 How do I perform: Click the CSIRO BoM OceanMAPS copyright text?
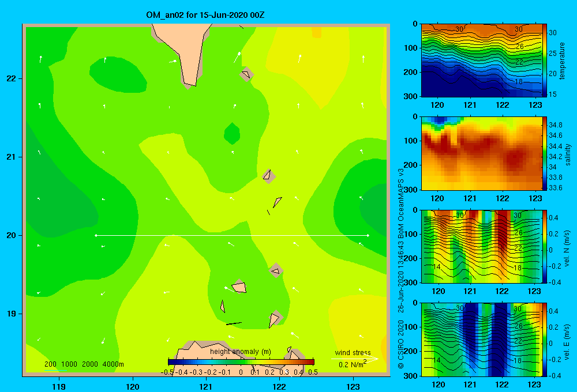401,269
